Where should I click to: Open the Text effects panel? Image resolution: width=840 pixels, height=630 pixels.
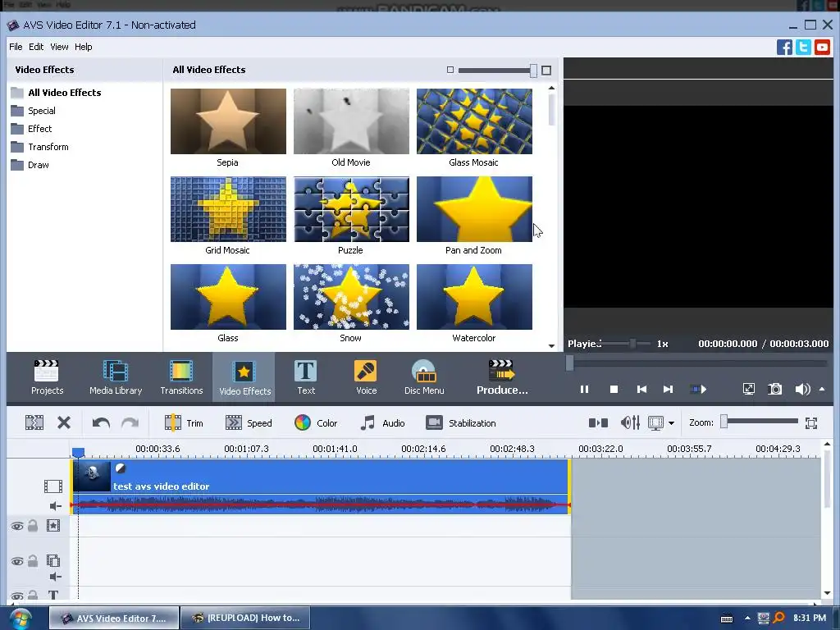coord(306,377)
